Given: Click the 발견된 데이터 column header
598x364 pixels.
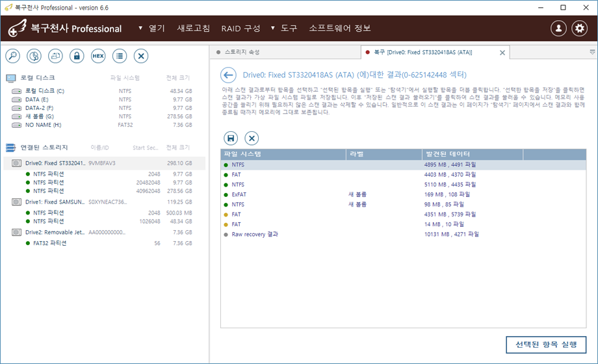Looking at the screenshot, I should tap(473, 154).
